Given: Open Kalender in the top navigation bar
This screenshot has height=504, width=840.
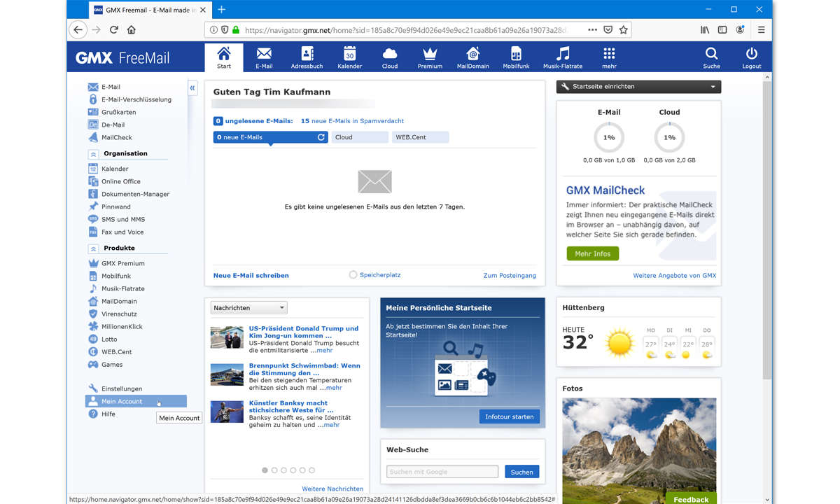Looking at the screenshot, I should [x=349, y=57].
